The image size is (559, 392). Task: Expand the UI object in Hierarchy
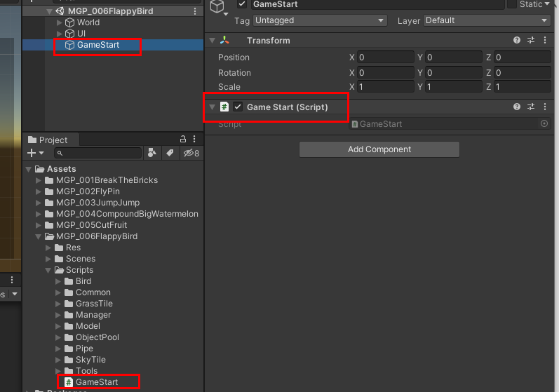(59, 34)
